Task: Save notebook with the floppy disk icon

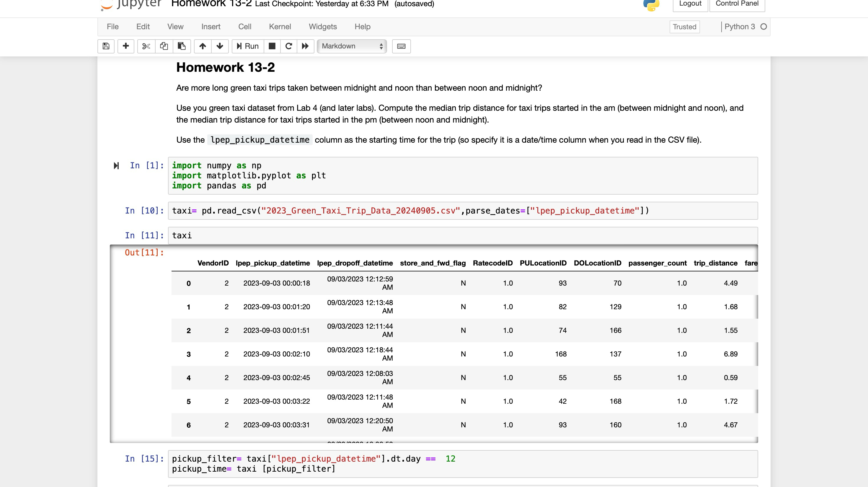Action: (x=106, y=46)
